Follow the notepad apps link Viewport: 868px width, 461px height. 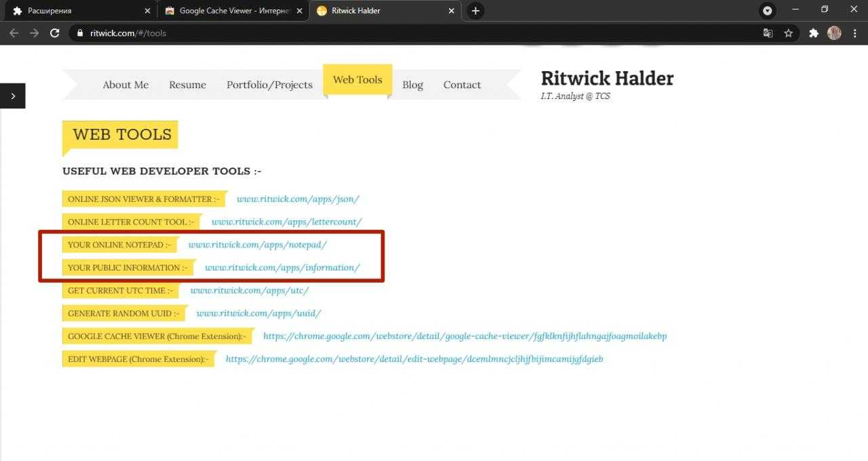click(257, 245)
